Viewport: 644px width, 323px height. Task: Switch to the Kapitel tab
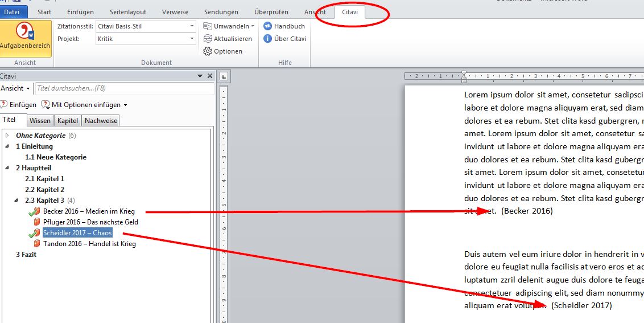point(68,121)
